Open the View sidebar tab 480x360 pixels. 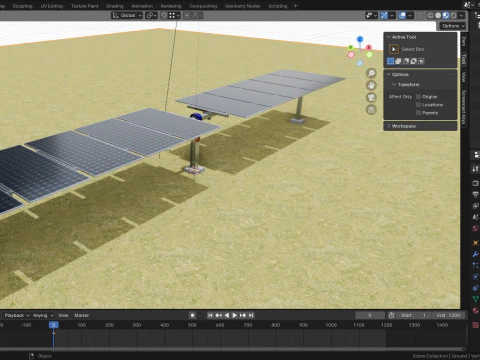click(464, 77)
